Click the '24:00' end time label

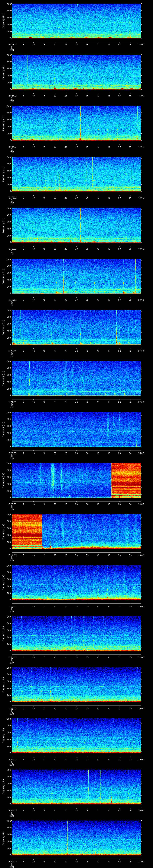tap(141, 504)
